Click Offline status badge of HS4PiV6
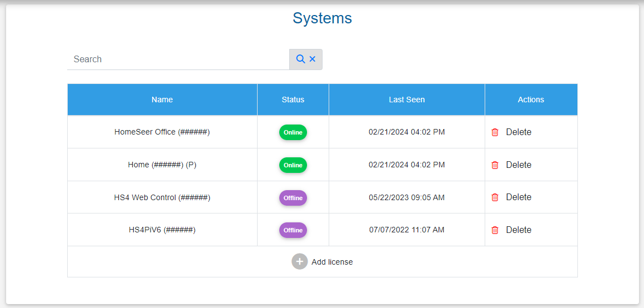The width and height of the screenshot is (644, 308). pos(293,230)
